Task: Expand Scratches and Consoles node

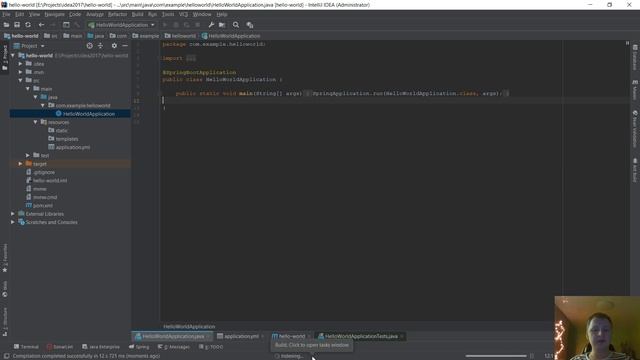Action: 13,222
